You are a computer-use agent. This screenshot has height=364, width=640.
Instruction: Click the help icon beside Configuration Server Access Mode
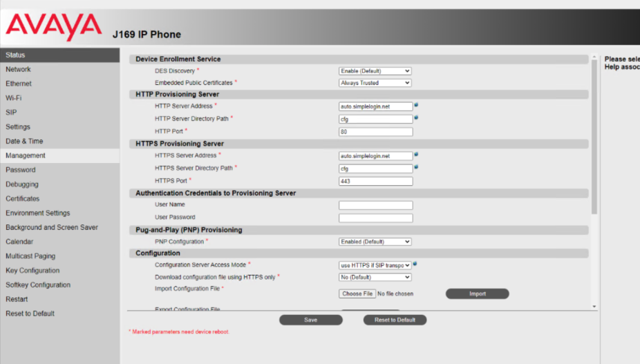click(x=415, y=264)
